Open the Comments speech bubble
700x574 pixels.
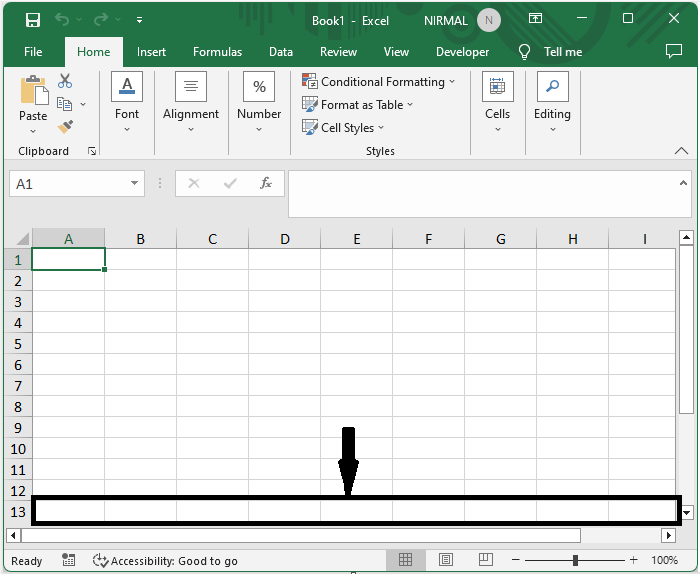(674, 51)
